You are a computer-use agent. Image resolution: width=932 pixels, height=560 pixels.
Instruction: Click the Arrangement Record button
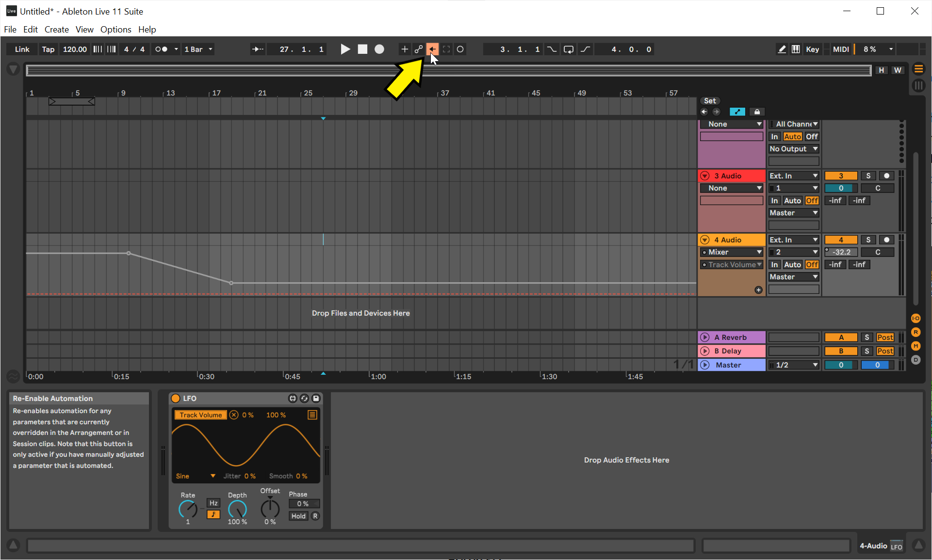[x=379, y=49]
